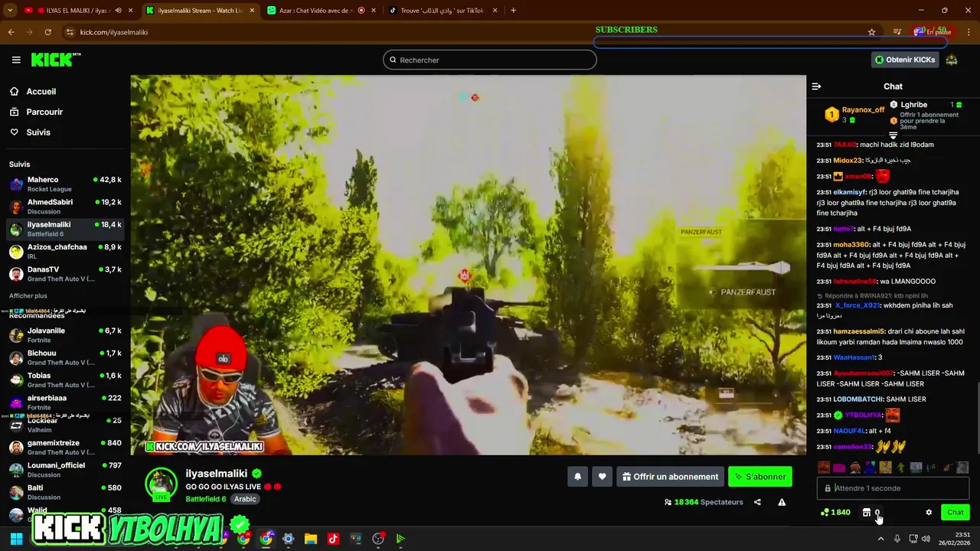This screenshot has width=980, height=551.
Task: Open recommended channel Jolavanille
Action: pyautogui.click(x=65, y=335)
